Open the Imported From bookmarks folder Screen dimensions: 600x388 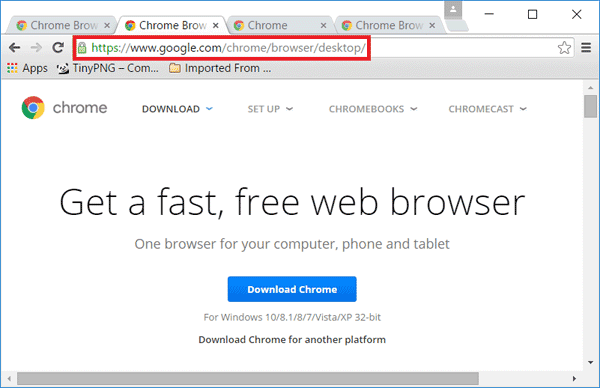[220, 68]
